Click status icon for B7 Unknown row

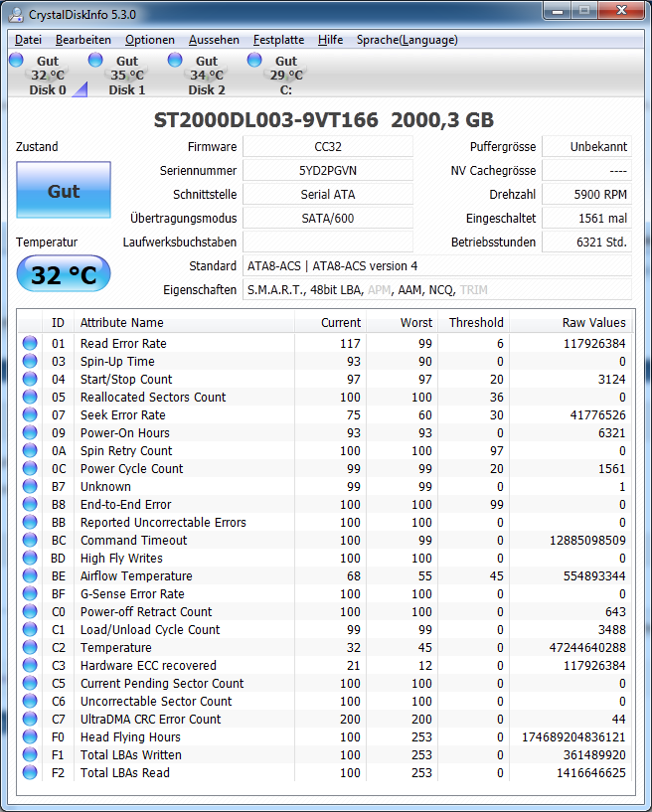[30, 486]
